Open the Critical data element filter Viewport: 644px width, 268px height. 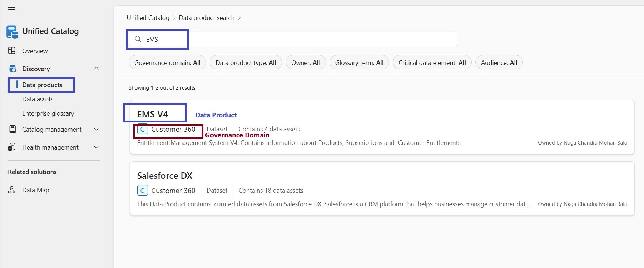coord(432,62)
